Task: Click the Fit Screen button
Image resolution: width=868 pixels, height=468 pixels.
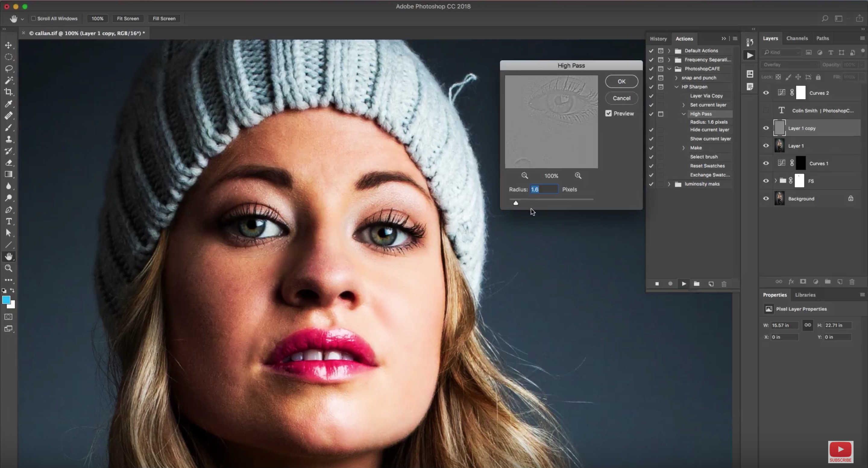Action: pyautogui.click(x=128, y=18)
